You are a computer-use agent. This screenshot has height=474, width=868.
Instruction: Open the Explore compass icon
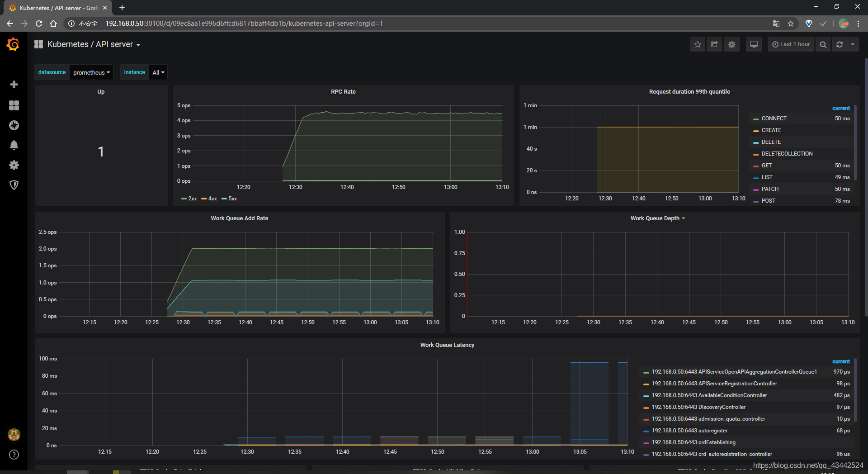[x=14, y=125]
